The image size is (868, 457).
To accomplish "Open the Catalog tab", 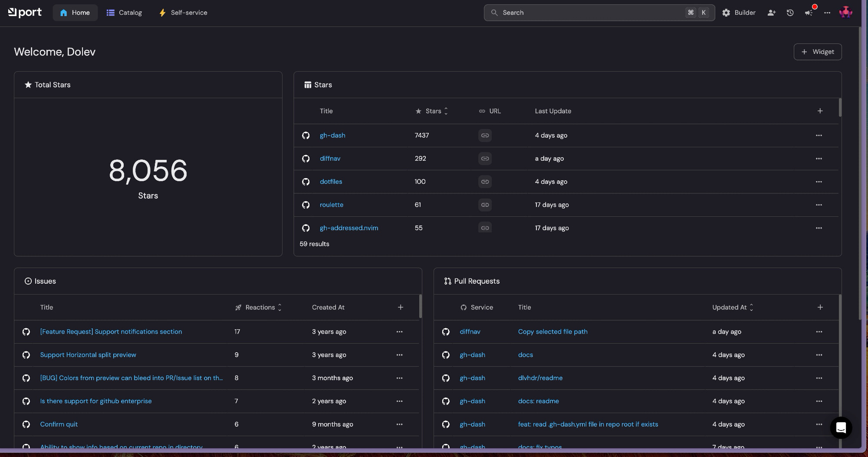I will [x=124, y=13].
